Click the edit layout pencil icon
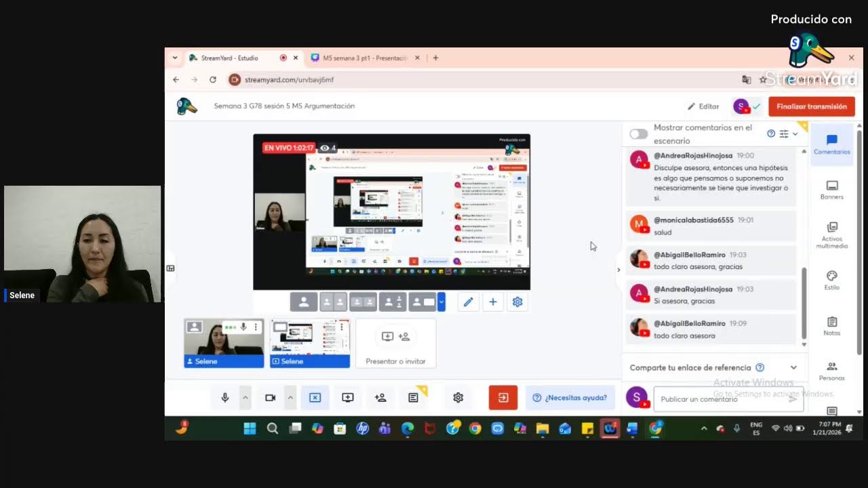The image size is (868, 488). click(468, 302)
